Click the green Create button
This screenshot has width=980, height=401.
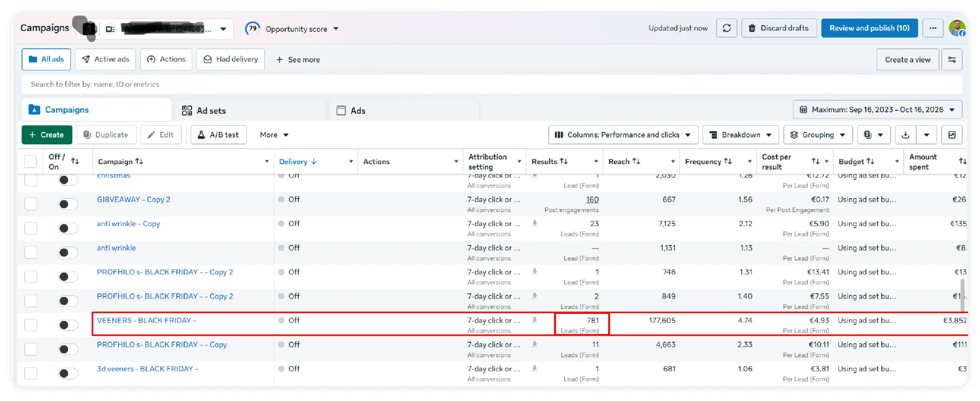tap(47, 135)
